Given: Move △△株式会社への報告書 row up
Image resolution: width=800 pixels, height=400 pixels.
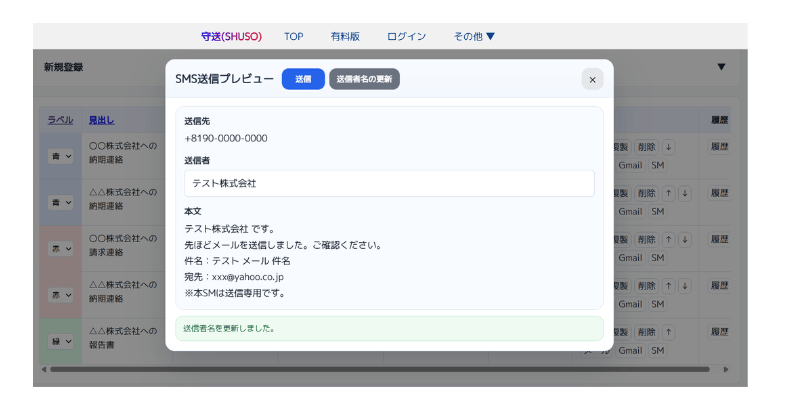Looking at the screenshot, I should [668, 332].
